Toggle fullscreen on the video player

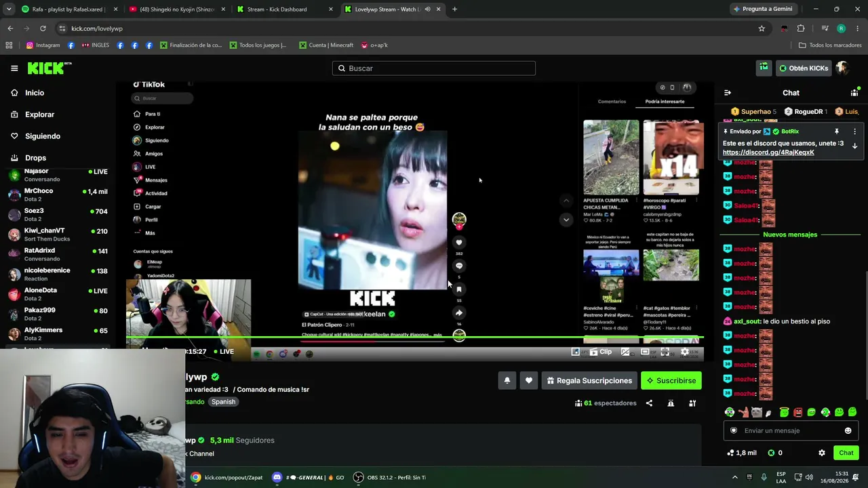pyautogui.click(x=665, y=352)
